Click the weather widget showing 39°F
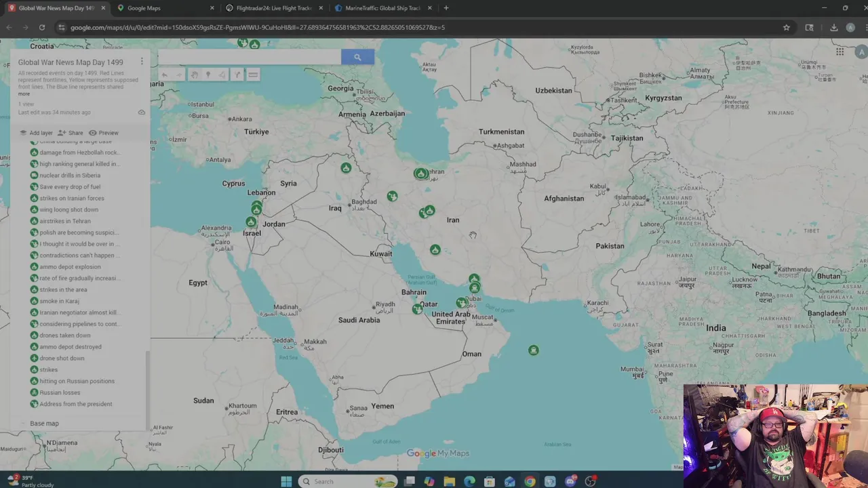The width and height of the screenshot is (868, 488). pyautogui.click(x=32, y=481)
